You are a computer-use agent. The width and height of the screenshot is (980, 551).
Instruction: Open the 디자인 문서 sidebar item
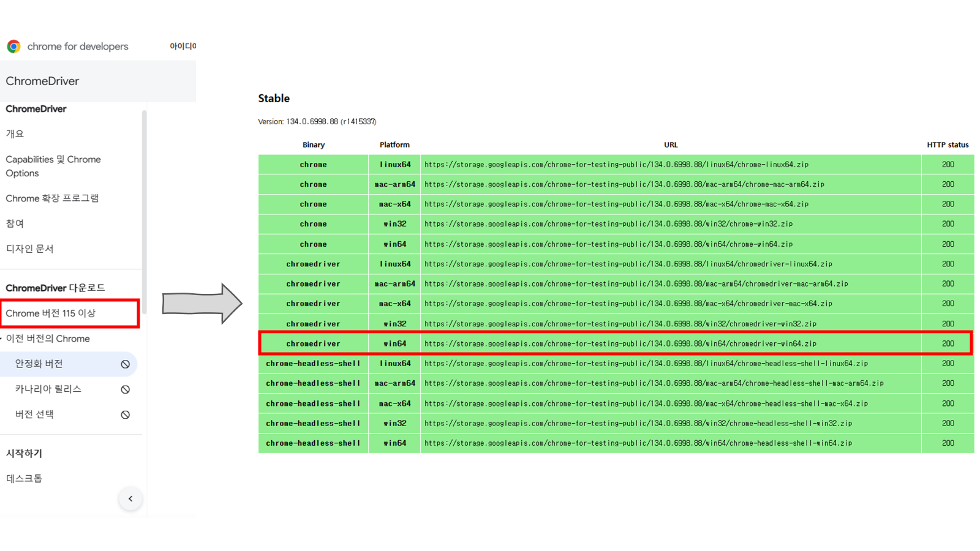point(29,249)
